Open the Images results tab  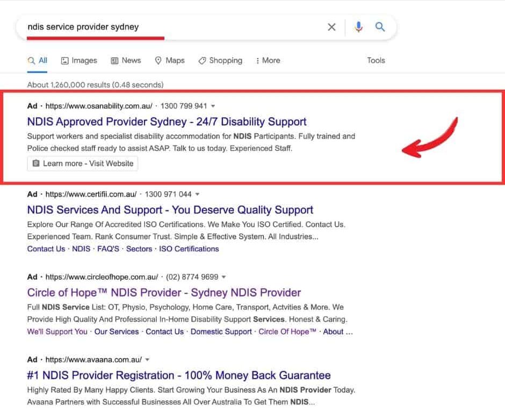79,61
